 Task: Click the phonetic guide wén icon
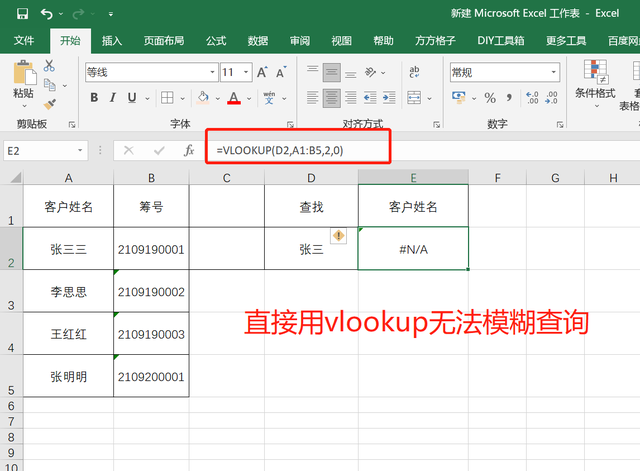tap(269, 98)
